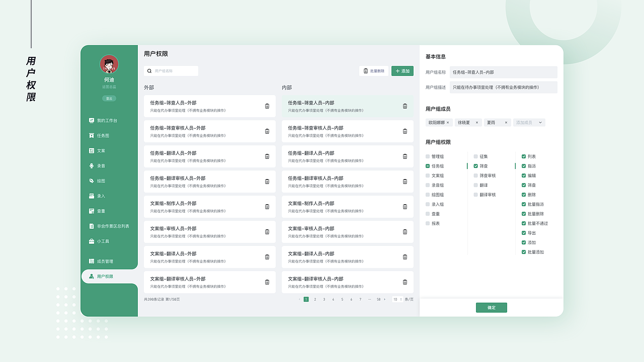Click trash icon on 文案组-翻译审核人员-外部 card

[x=267, y=282]
